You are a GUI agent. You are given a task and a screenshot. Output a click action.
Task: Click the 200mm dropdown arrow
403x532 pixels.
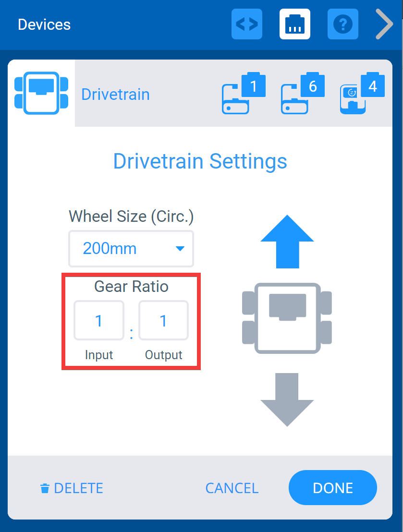coord(180,249)
